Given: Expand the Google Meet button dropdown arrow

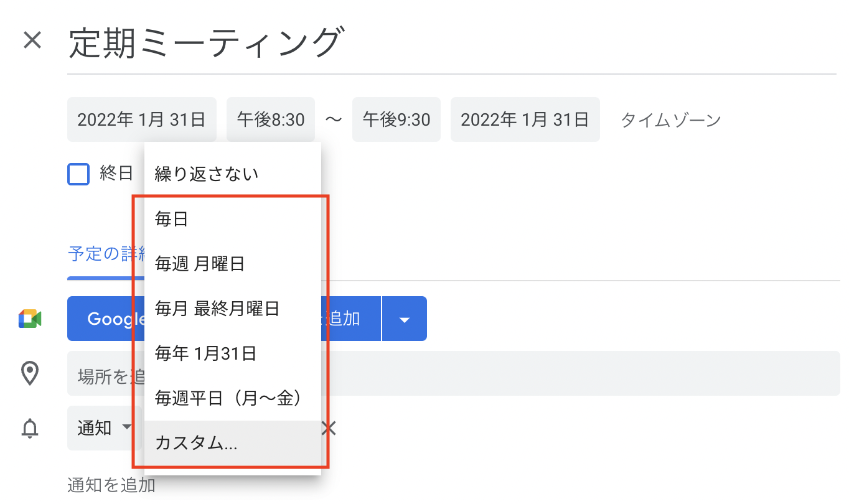Looking at the screenshot, I should point(405,319).
